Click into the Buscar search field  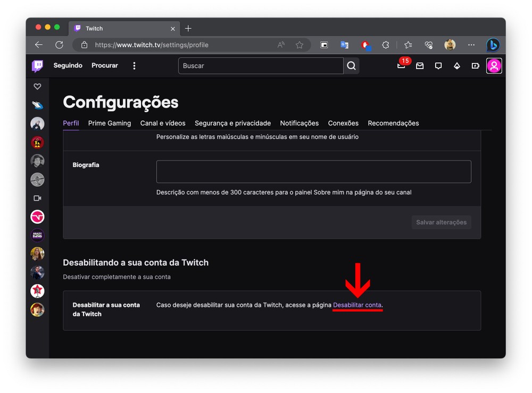click(261, 66)
